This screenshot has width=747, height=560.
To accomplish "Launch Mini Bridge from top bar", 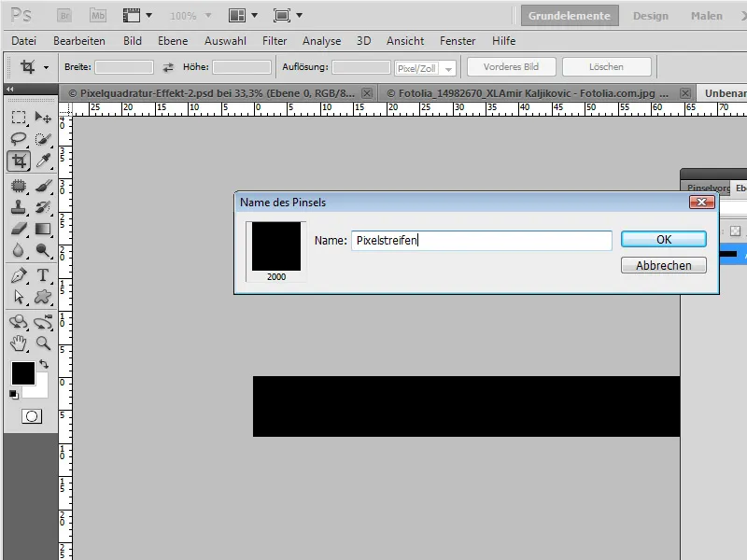I will click(98, 16).
